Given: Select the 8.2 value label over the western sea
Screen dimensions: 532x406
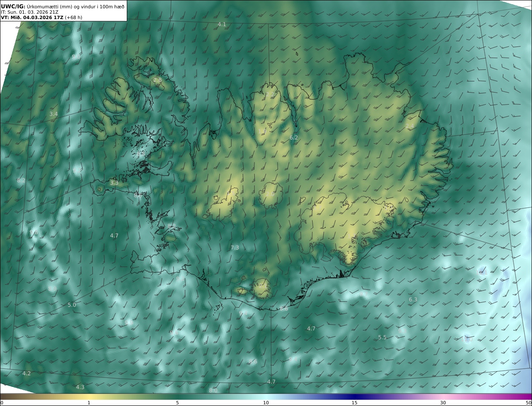Looking at the screenshot, I should click(x=21, y=180).
